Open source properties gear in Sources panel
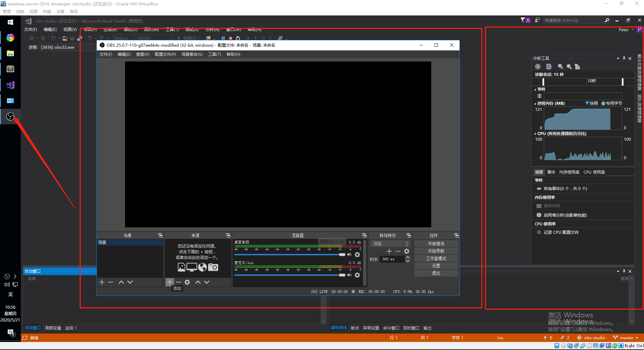The image size is (644, 350). click(x=187, y=282)
